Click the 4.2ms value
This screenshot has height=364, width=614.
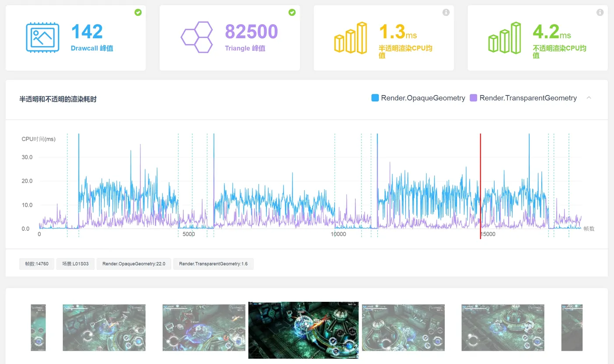coord(552,32)
